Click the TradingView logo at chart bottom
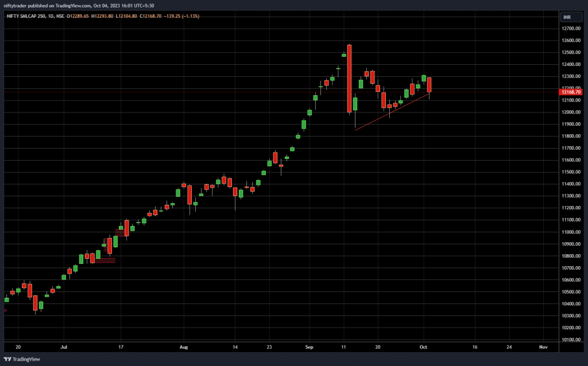This screenshot has height=366, width=588. tap(22, 359)
